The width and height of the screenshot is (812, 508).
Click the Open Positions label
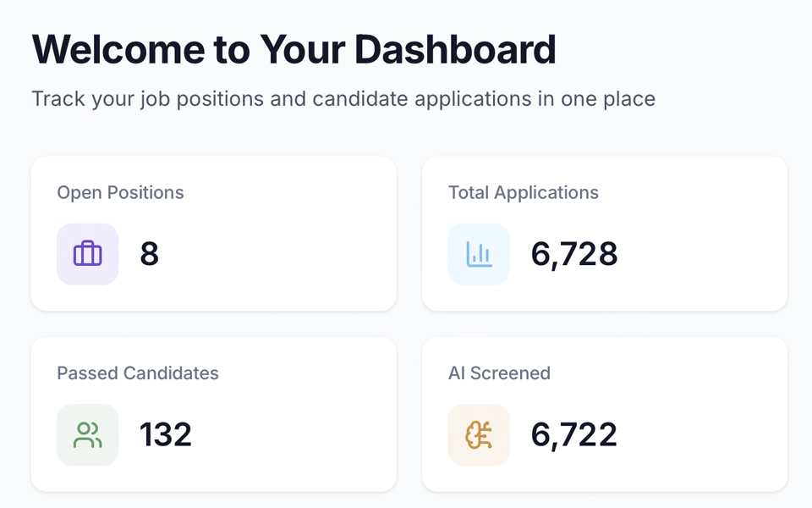(120, 192)
